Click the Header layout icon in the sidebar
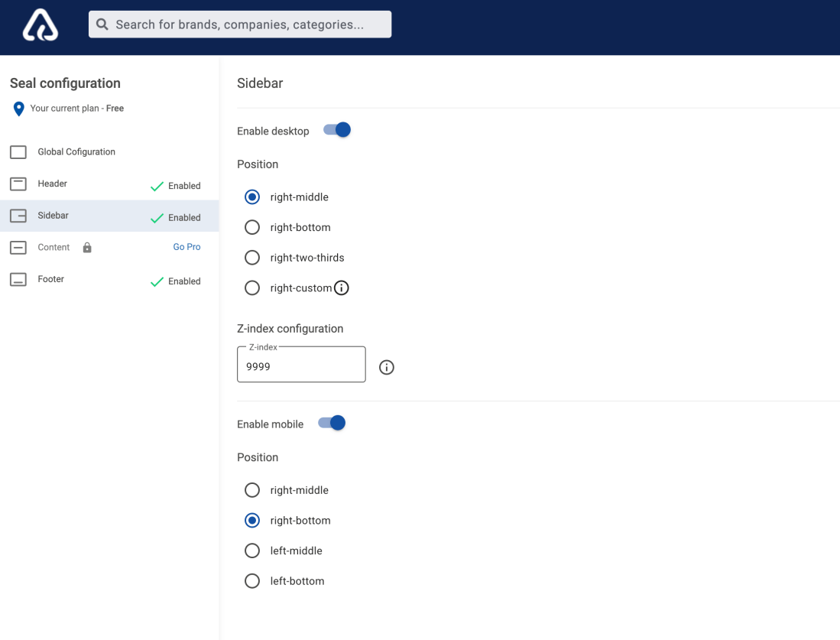840x640 pixels. click(18, 184)
